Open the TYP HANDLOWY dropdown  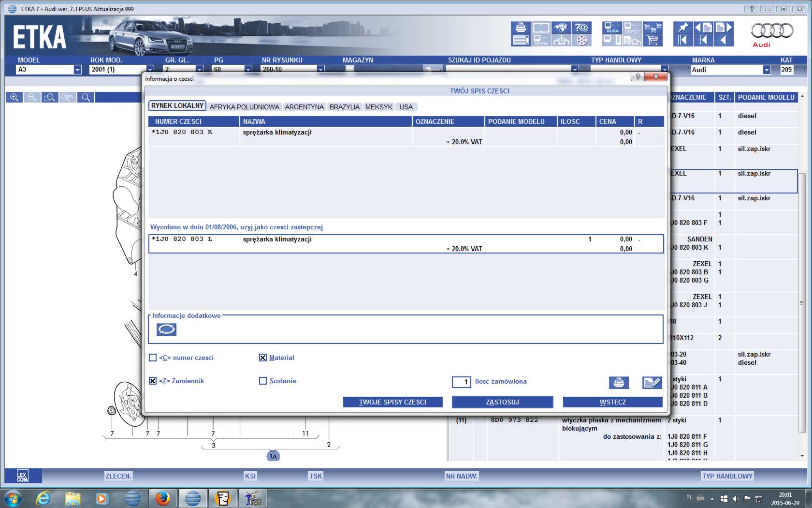point(665,70)
